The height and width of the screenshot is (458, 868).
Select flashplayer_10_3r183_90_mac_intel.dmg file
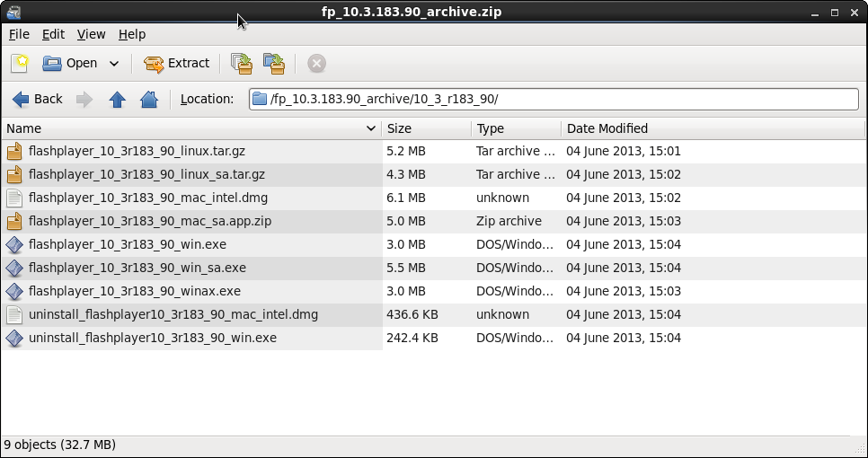pos(147,198)
